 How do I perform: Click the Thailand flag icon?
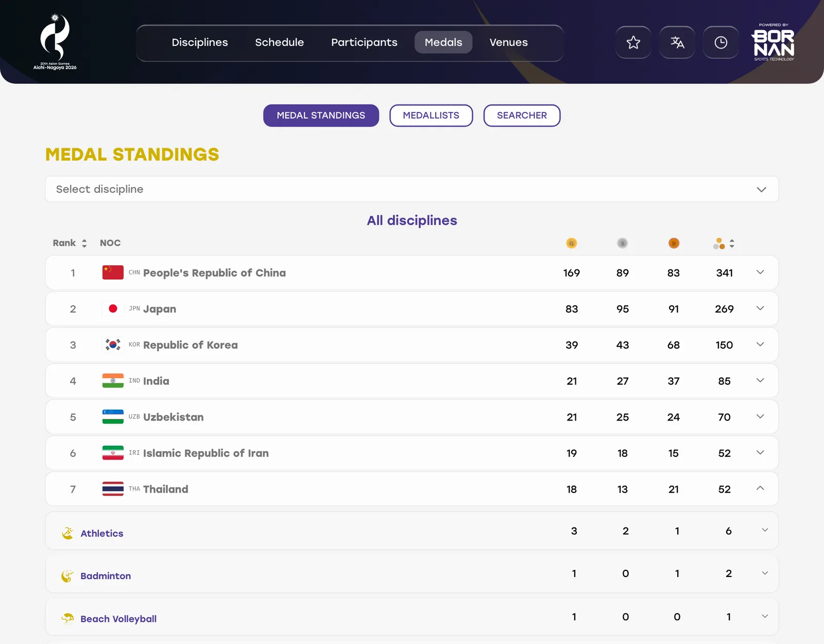click(113, 489)
